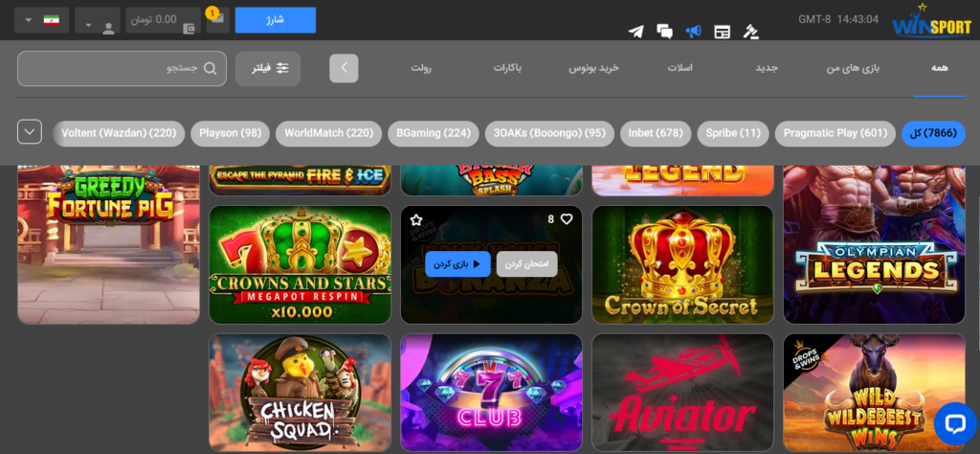This screenshot has width=980, height=454.
Task: Click the chat bubbles icon in header
Action: 665,32
